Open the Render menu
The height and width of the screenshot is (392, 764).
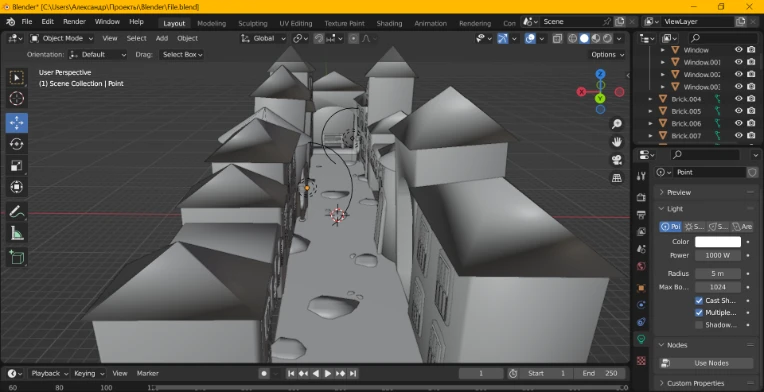(75, 22)
